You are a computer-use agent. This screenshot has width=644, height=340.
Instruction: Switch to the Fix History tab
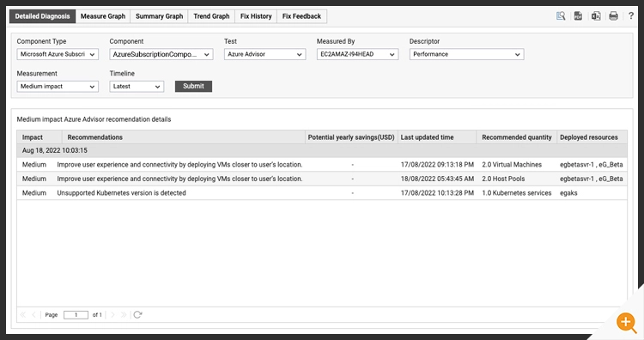256,16
